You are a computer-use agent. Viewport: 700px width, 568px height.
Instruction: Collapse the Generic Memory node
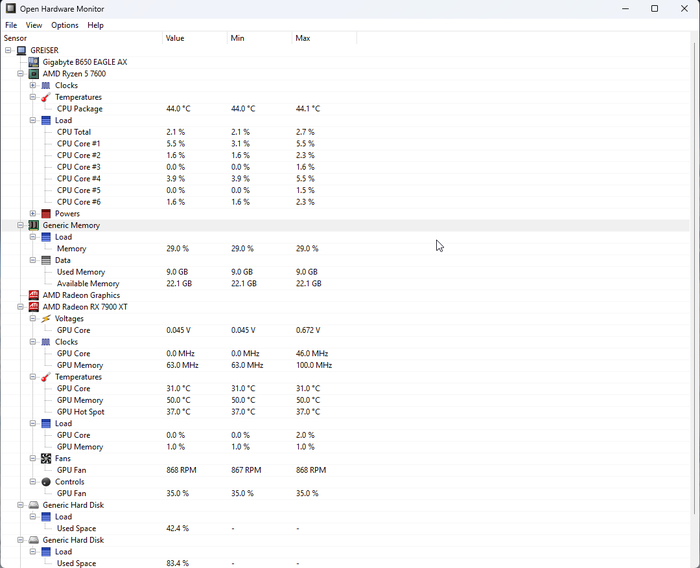[20, 225]
